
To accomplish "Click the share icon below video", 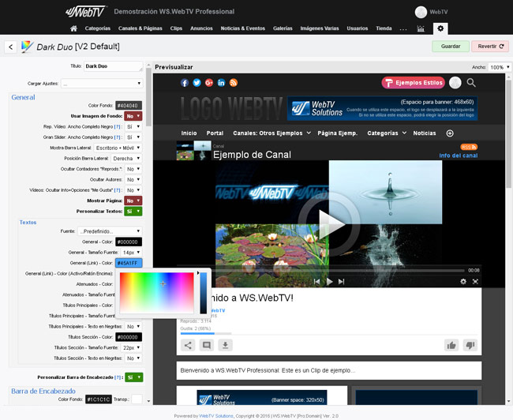I will click(188, 345).
